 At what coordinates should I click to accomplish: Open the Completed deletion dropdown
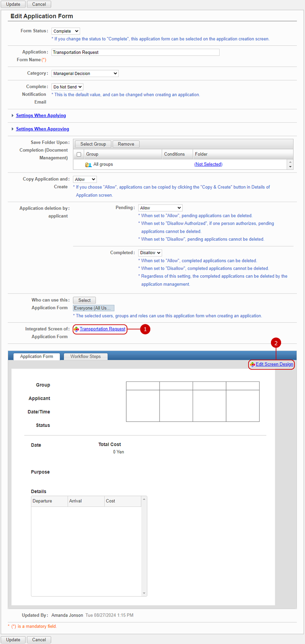click(150, 253)
